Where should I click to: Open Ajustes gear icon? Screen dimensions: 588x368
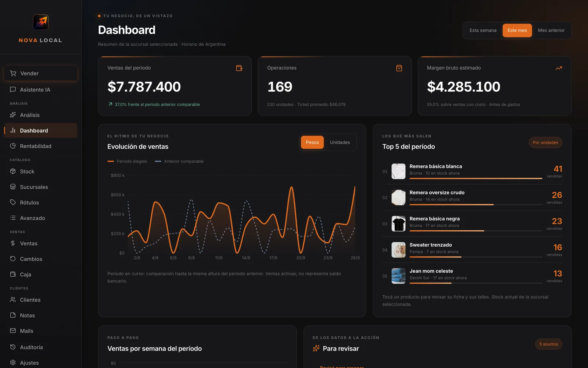pos(13,362)
